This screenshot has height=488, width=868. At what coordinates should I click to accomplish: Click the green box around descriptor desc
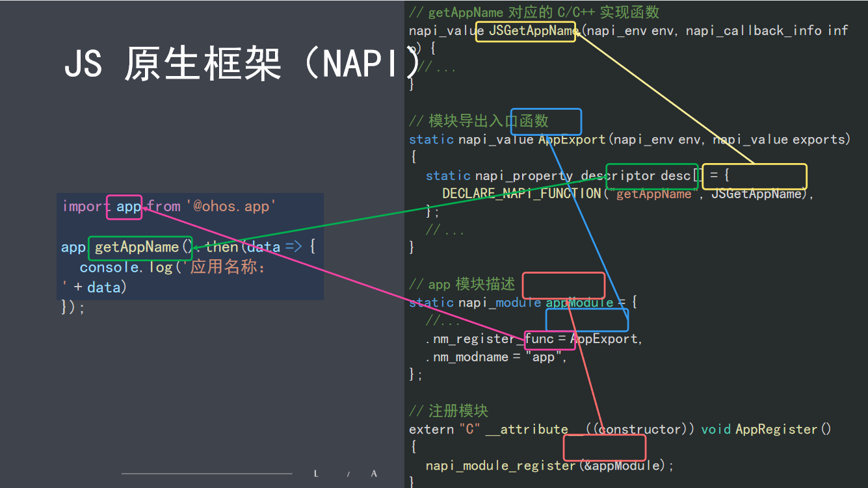pos(651,175)
